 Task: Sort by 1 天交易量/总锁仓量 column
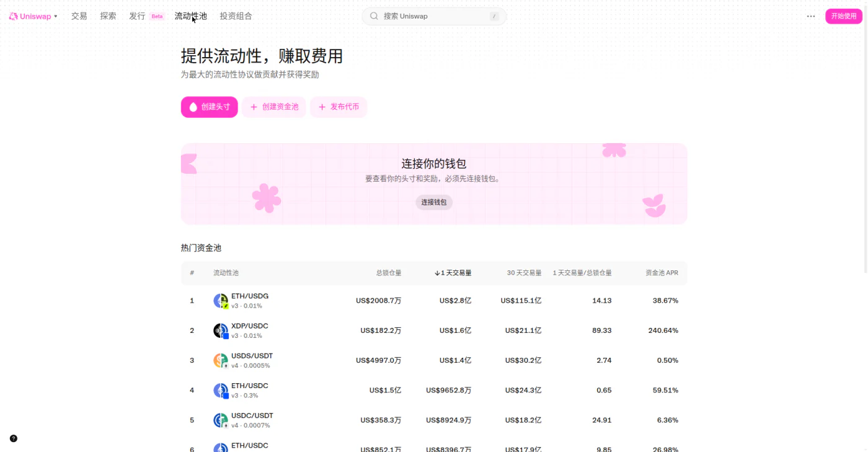pyautogui.click(x=582, y=273)
